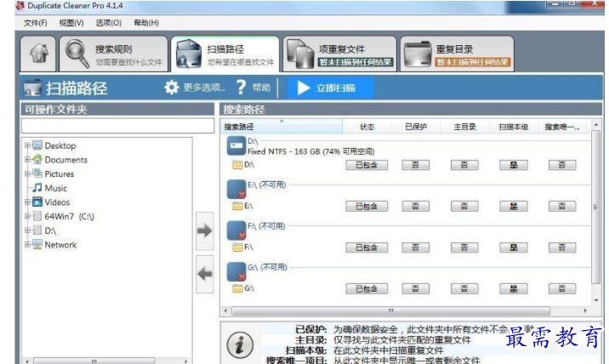
Task: Sort by the 搜索路径 column header
Action: (282, 127)
